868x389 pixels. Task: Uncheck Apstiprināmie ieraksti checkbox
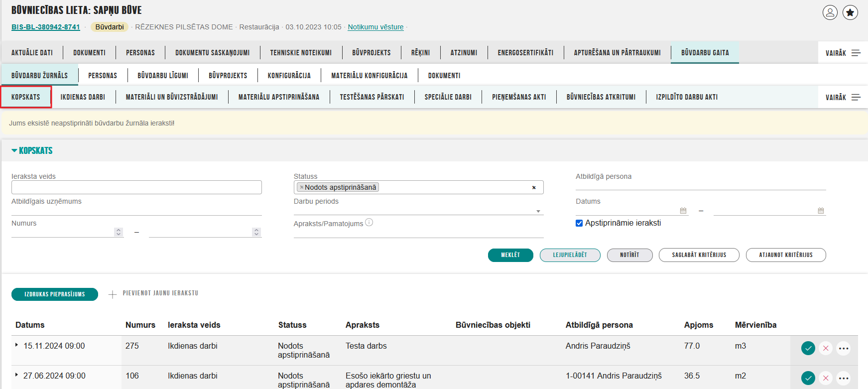[x=579, y=223]
